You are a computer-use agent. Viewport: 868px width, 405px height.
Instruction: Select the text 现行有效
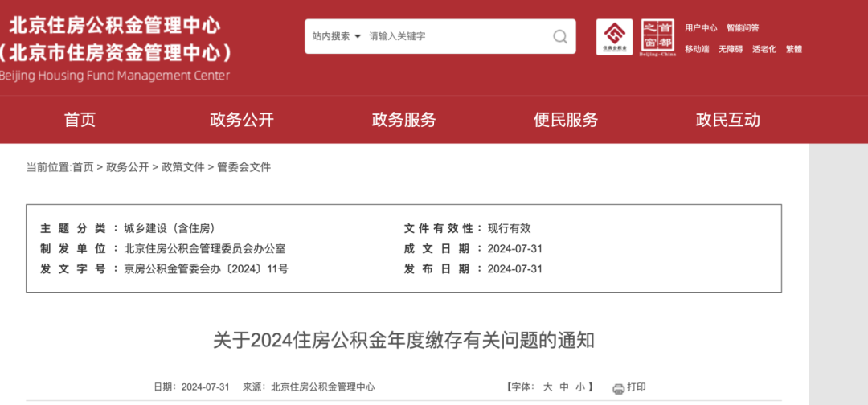click(x=509, y=228)
